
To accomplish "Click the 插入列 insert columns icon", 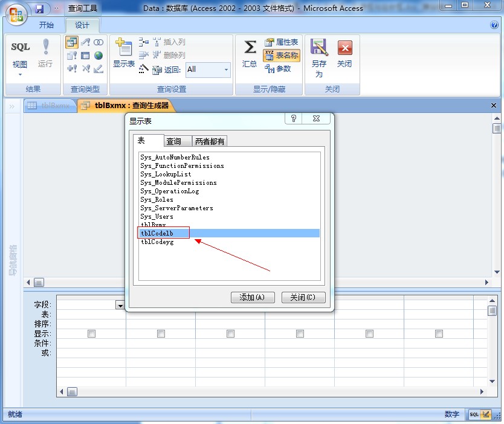I will coord(169,42).
